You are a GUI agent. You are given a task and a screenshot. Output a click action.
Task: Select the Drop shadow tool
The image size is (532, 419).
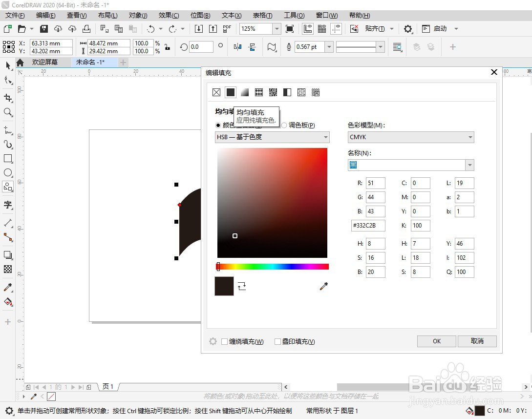(x=8, y=255)
